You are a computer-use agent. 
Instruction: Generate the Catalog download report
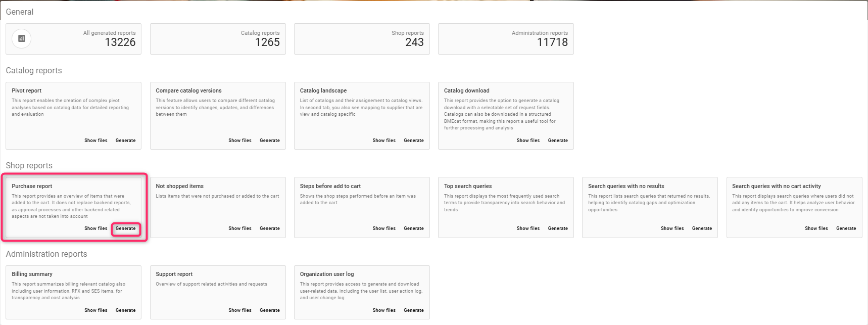coord(558,141)
